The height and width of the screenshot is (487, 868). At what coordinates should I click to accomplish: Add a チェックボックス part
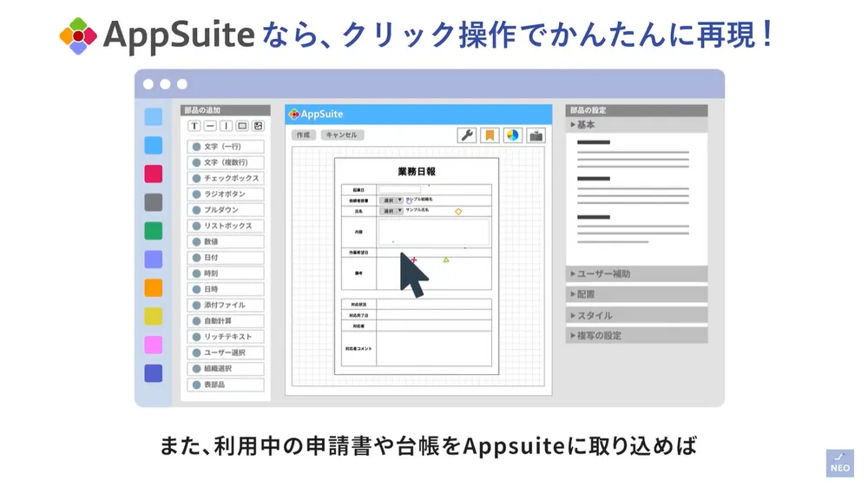point(226,178)
